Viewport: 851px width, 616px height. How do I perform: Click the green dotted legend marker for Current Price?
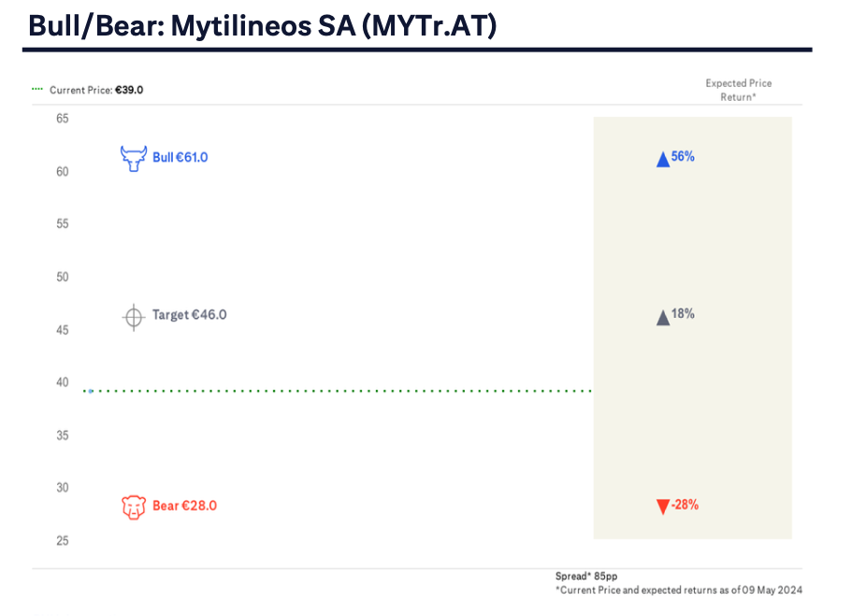(37, 90)
